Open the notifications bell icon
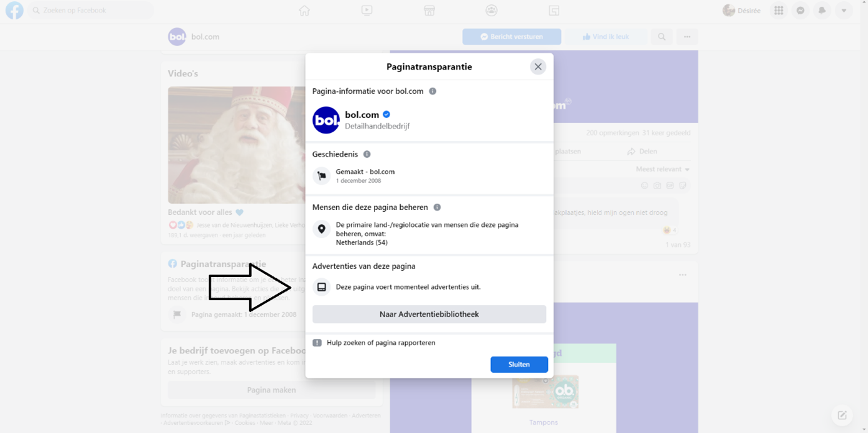Image resolution: width=868 pixels, height=433 pixels. (x=822, y=11)
